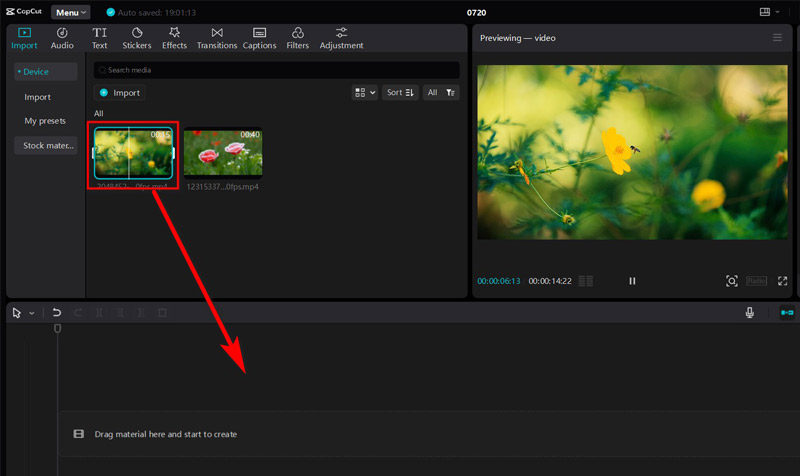Toggle the main track magnet
The height and width of the screenshot is (476, 800).
click(x=787, y=313)
